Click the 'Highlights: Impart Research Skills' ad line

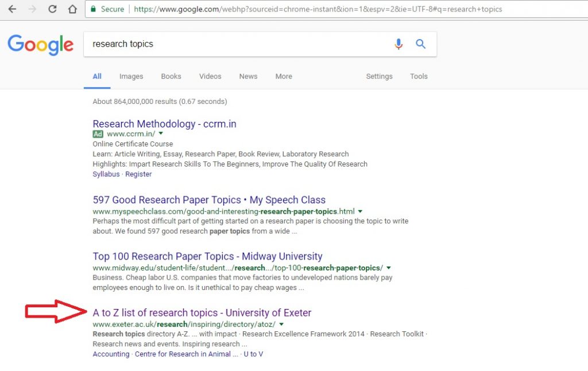tap(230, 164)
